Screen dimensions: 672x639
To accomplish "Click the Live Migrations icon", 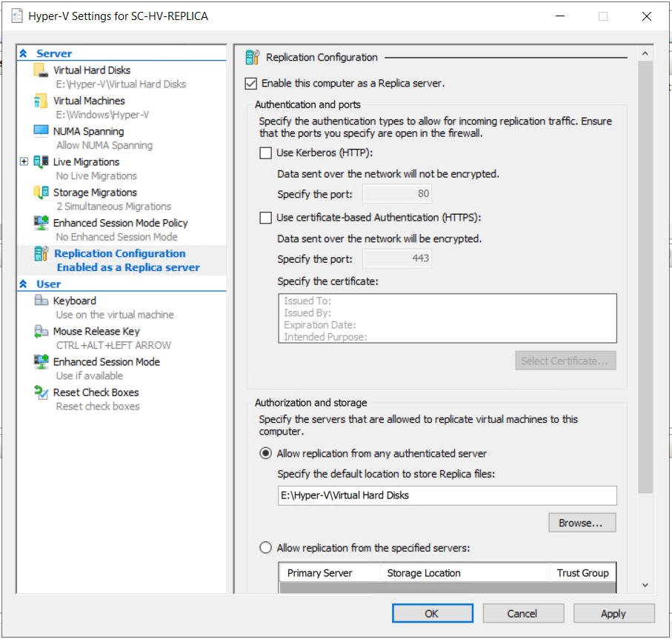I will click(x=41, y=161).
